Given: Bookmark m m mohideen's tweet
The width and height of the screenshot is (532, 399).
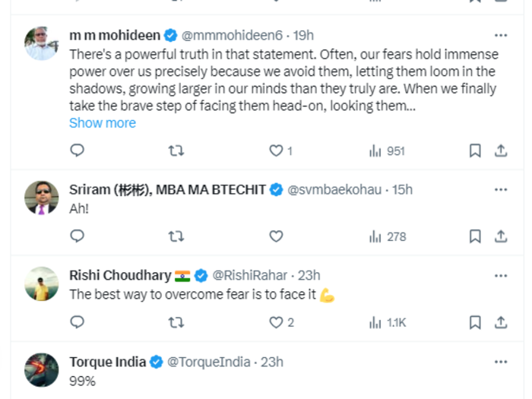Looking at the screenshot, I should [475, 151].
